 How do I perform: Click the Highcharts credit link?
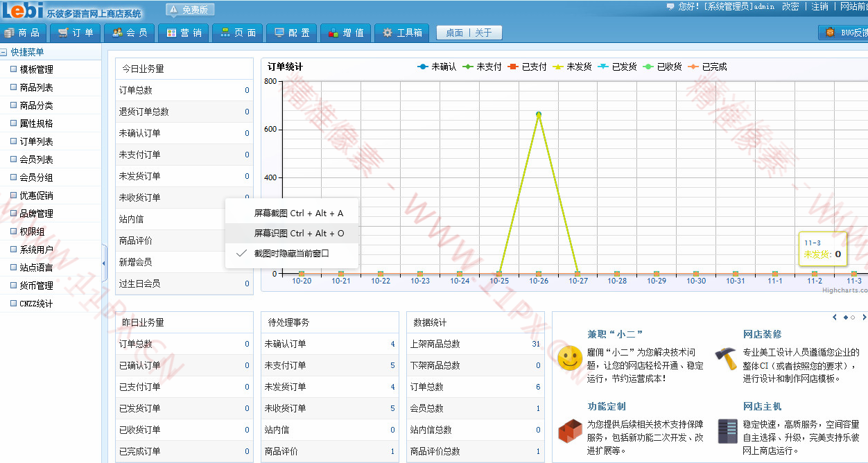[x=844, y=290]
